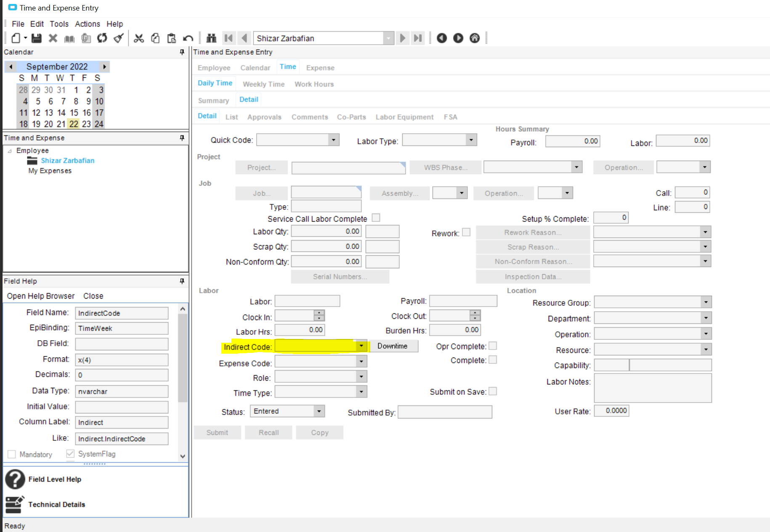
Task: Click the Delete X toolbar icon
Action: pyautogui.click(x=53, y=38)
